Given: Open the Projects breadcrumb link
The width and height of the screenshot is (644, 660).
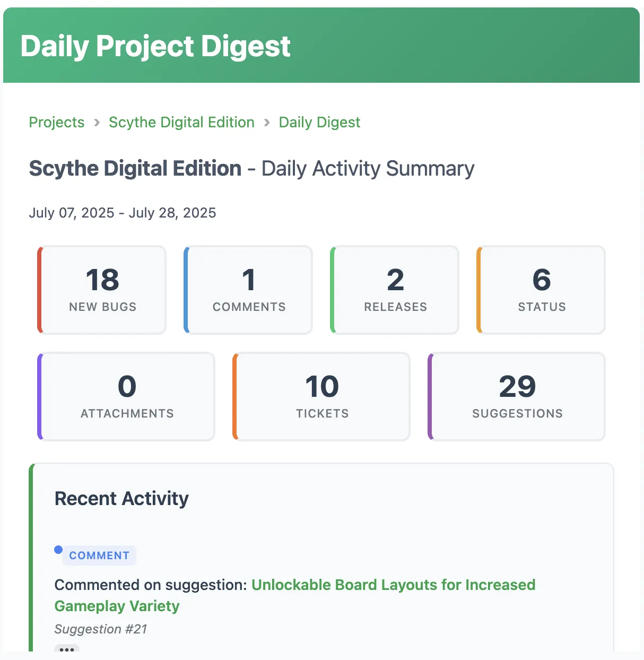Looking at the screenshot, I should pyautogui.click(x=57, y=123).
